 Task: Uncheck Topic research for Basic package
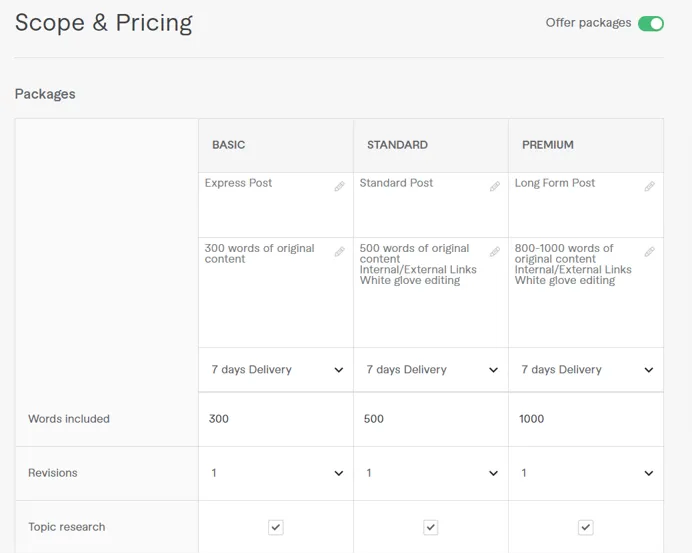coord(276,527)
